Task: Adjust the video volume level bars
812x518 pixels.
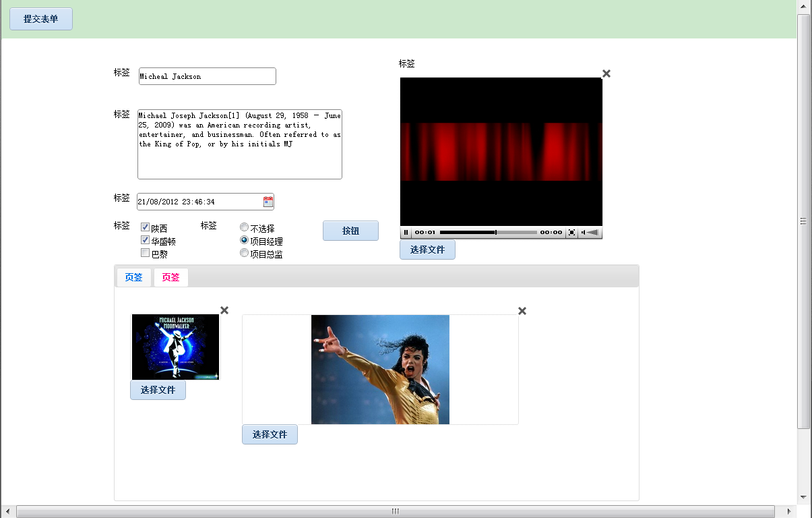Action: [x=592, y=233]
